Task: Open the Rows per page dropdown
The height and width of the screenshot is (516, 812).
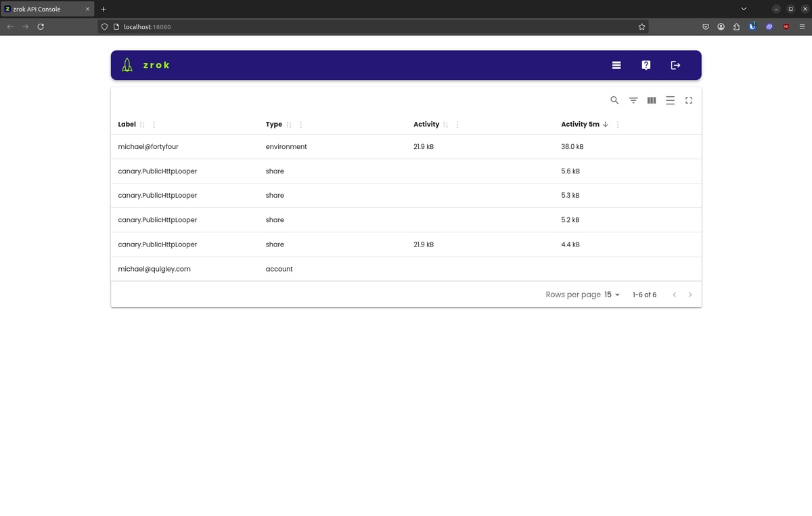Action: click(612, 295)
